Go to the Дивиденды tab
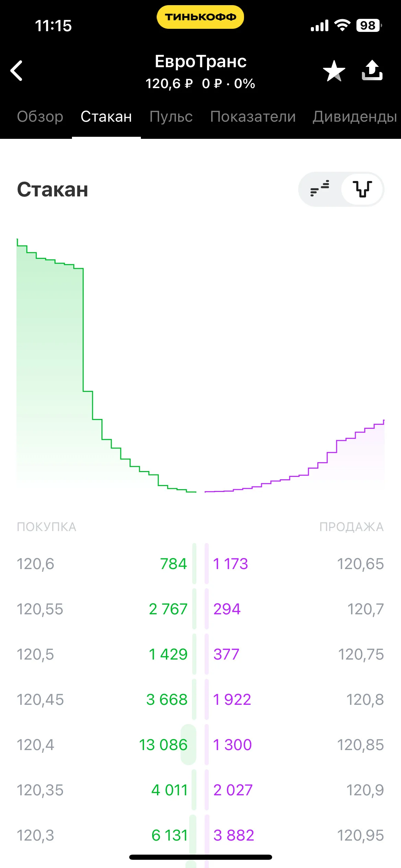The width and height of the screenshot is (401, 868). tap(355, 117)
